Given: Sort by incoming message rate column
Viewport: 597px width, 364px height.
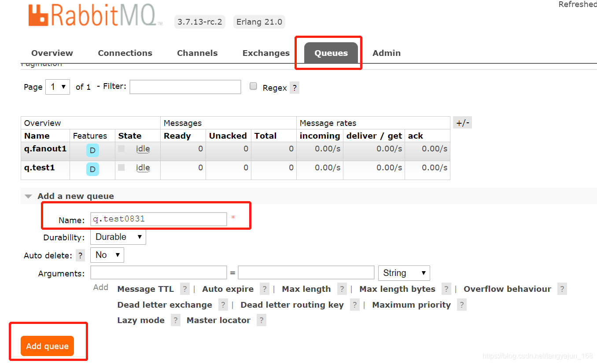Looking at the screenshot, I should click(x=320, y=136).
